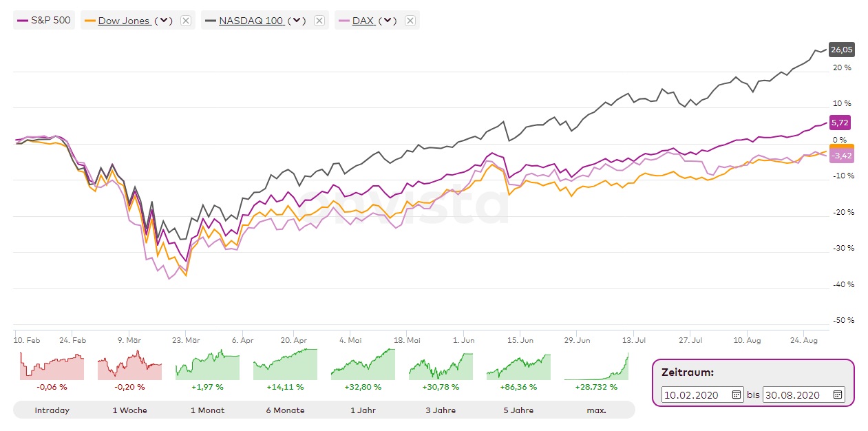Screen dimensions: 868x431
Task: Click the purple S&P 500 legend swatch
Action: pyautogui.click(x=23, y=21)
